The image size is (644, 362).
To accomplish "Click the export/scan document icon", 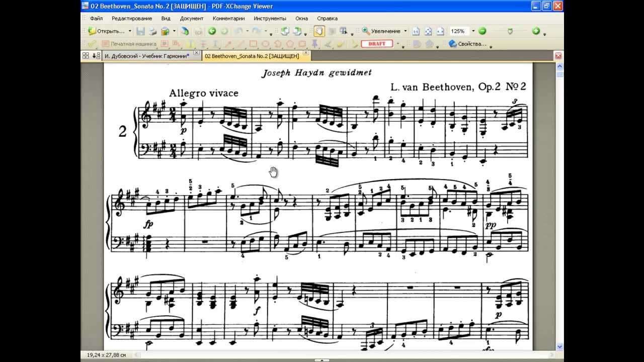I will (x=185, y=31).
